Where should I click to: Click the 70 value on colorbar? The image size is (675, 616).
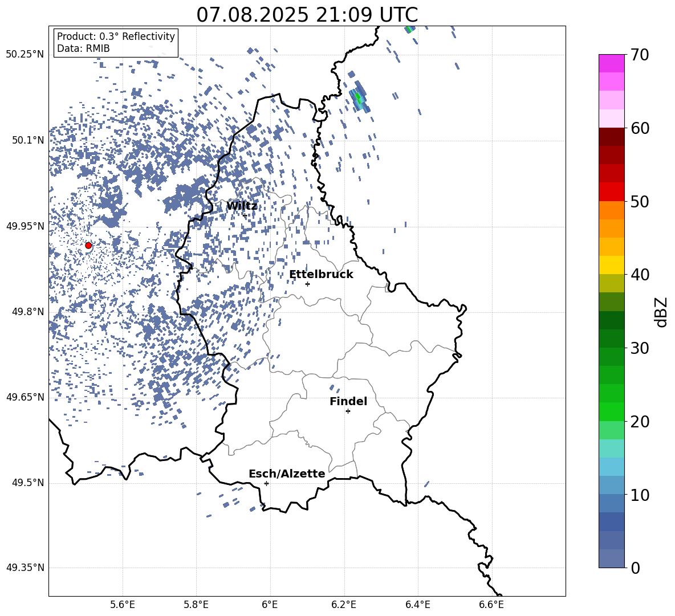click(639, 55)
